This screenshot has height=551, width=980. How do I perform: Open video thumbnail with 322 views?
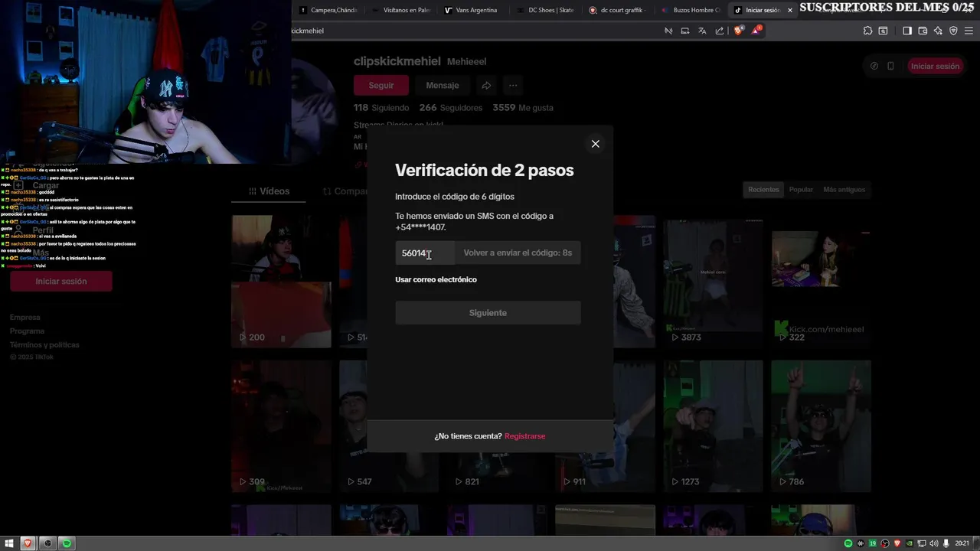coord(821,282)
